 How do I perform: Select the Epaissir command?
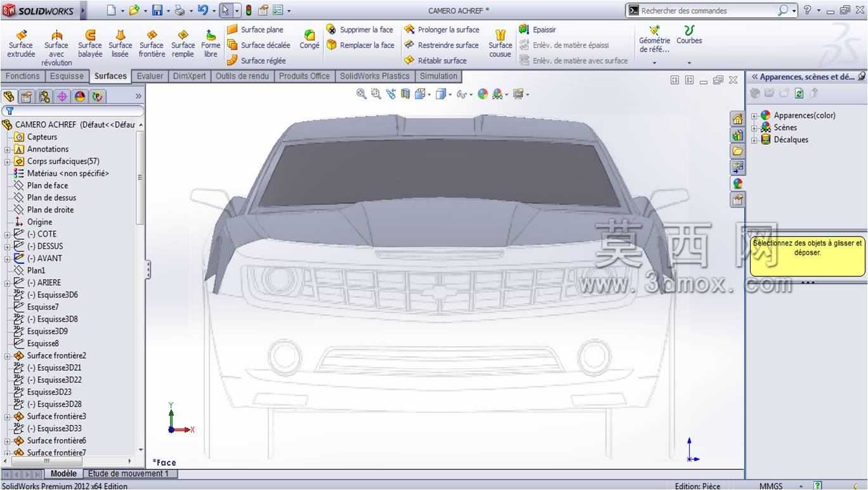(537, 30)
